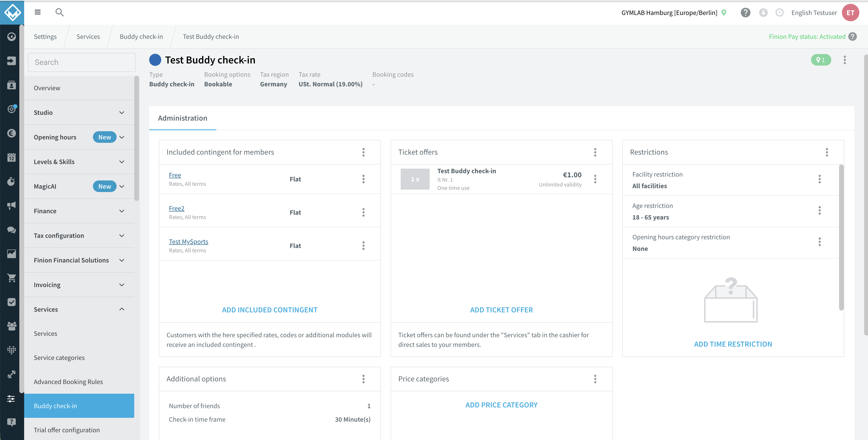The height and width of the screenshot is (440, 868).
Task: Expand Tax configuration section
Action: tap(79, 235)
